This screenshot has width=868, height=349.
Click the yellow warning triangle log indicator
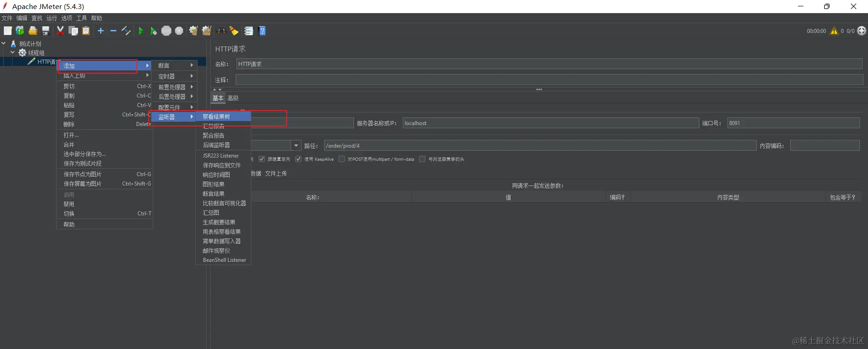click(x=834, y=31)
